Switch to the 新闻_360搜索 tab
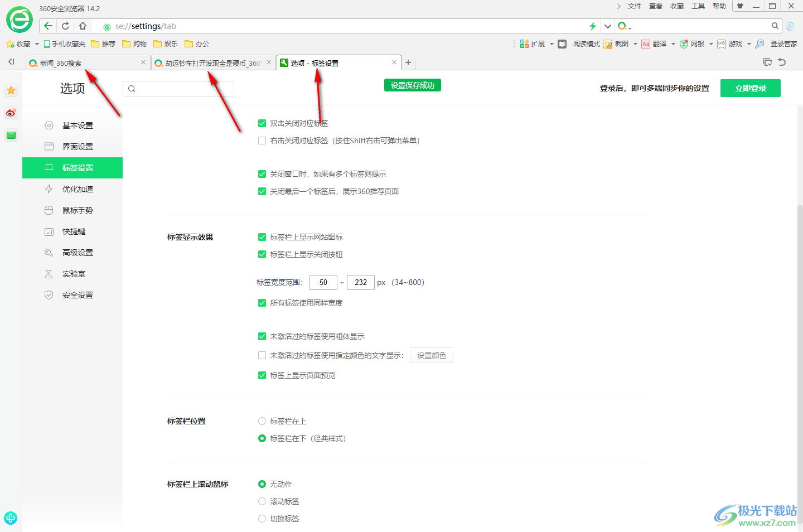This screenshot has width=803, height=532. (x=88, y=63)
